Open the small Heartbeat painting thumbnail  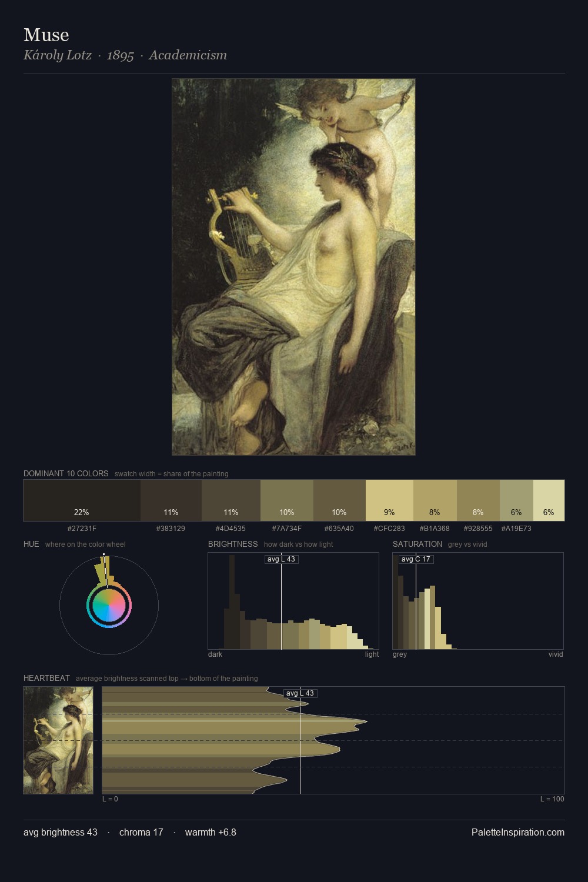coord(58,740)
